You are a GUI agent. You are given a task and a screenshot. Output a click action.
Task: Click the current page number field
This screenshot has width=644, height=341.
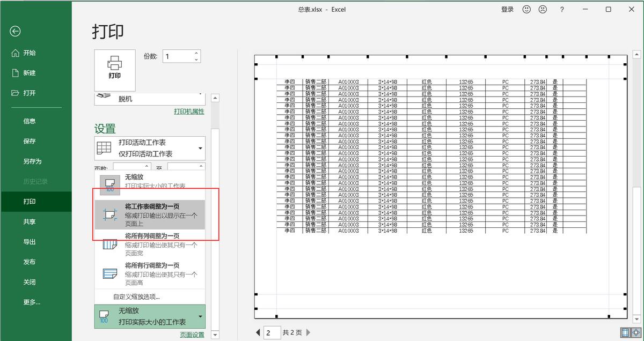pos(272,333)
